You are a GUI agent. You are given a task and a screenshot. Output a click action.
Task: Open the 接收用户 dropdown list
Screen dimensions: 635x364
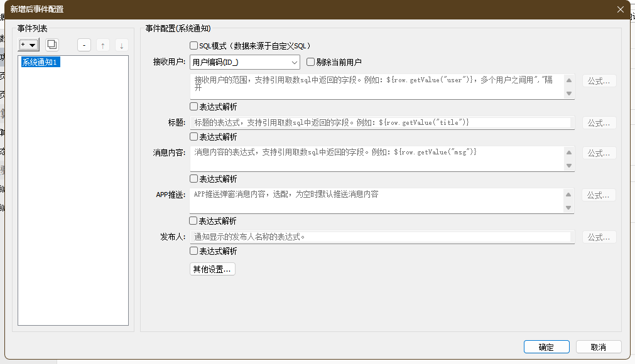click(x=295, y=62)
